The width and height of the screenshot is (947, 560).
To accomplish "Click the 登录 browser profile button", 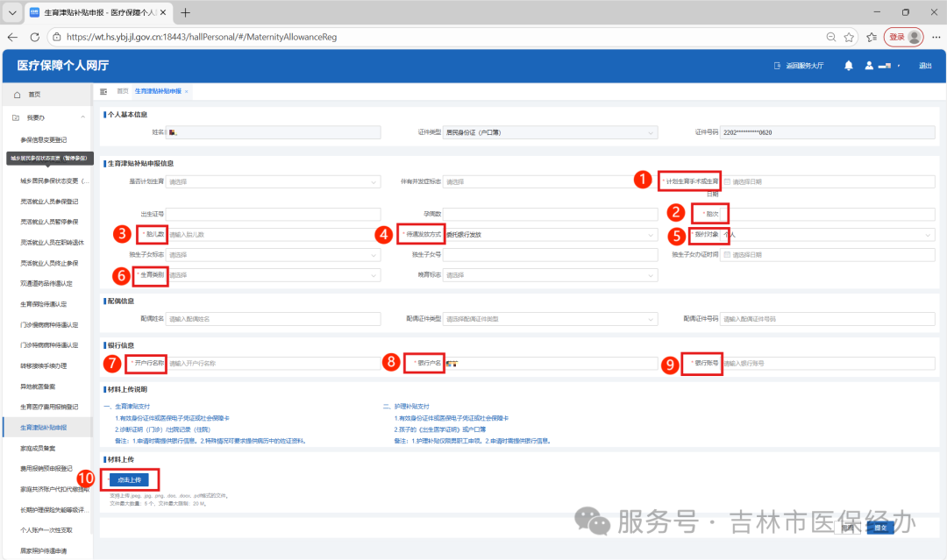I will [903, 37].
